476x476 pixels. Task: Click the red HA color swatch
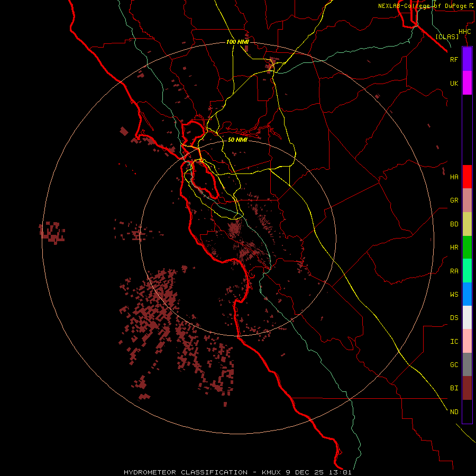coord(467,177)
